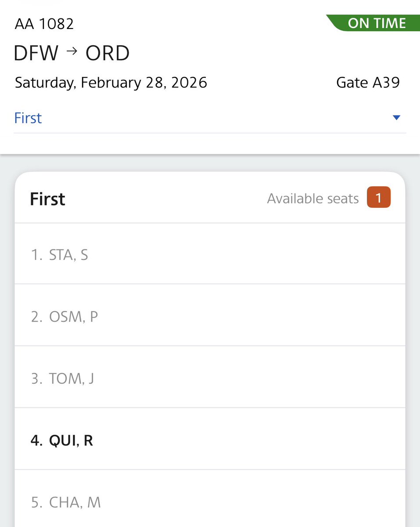Tap the First list section header
The image size is (420, 527).
pyautogui.click(x=47, y=199)
